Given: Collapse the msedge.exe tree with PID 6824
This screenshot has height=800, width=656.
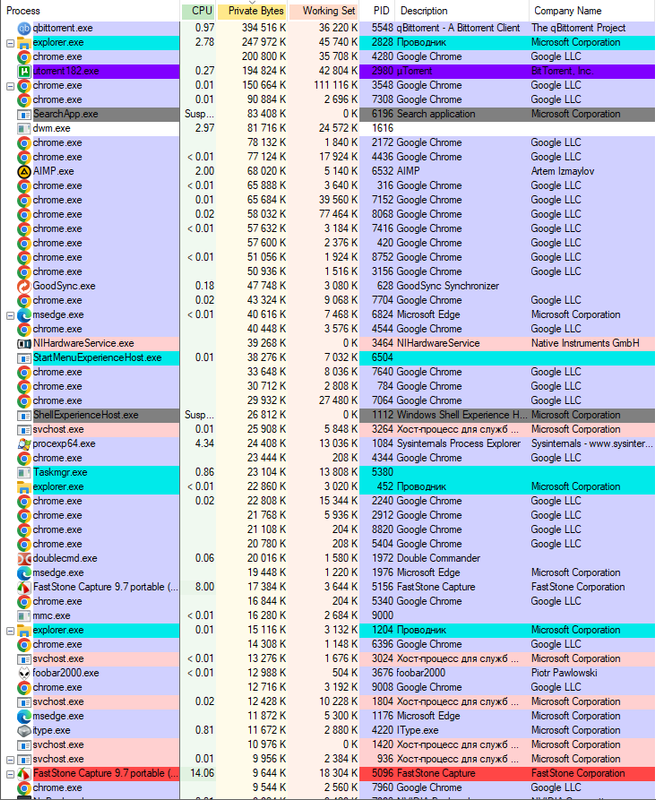Looking at the screenshot, I should [x=10, y=315].
